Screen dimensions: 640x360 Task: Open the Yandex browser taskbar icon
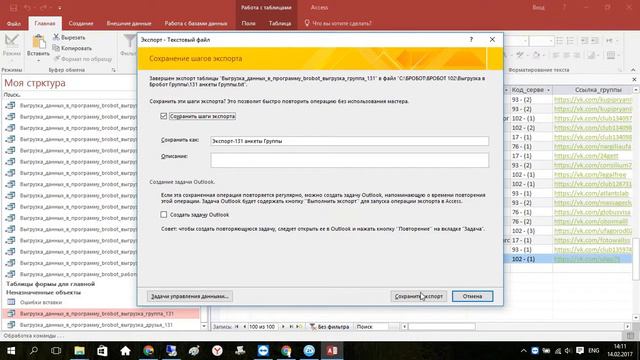coord(217,351)
